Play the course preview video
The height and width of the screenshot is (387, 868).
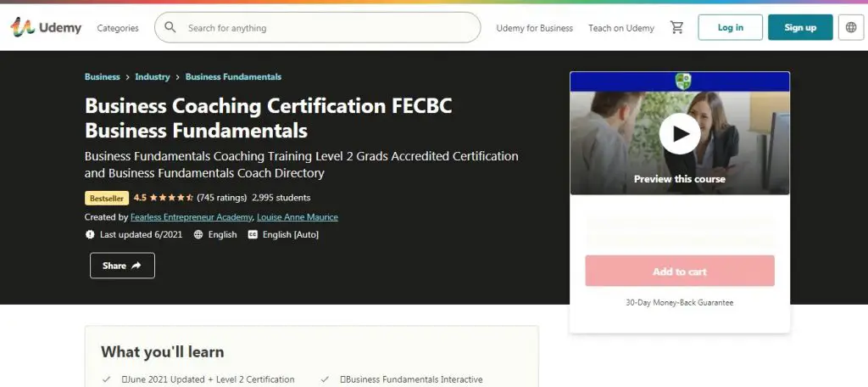point(680,133)
